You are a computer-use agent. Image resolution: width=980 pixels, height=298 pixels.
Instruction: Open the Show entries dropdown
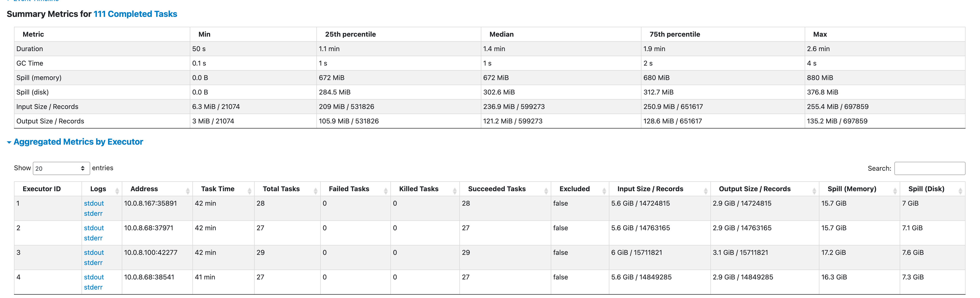tap(61, 168)
